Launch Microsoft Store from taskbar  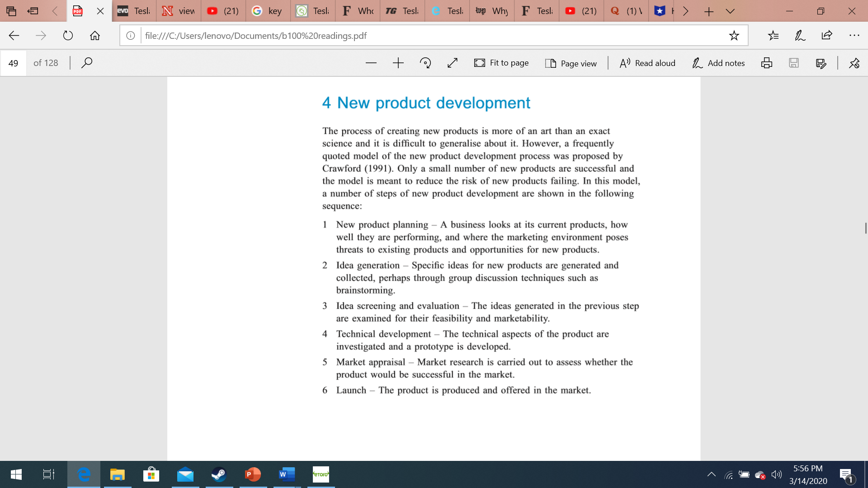click(x=151, y=474)
